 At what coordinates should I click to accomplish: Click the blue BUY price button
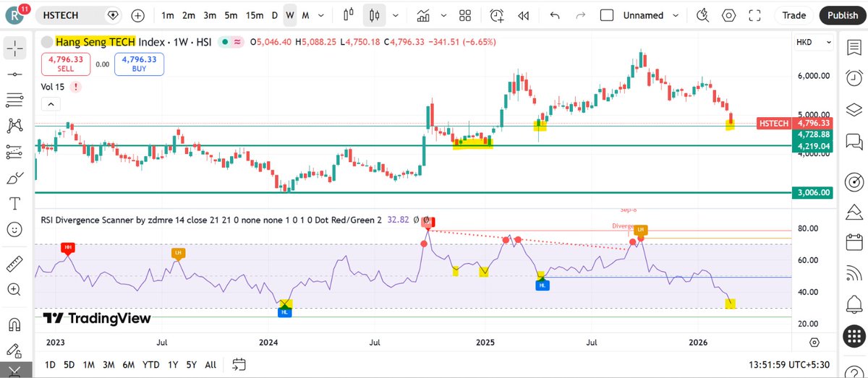click(139, 64)
